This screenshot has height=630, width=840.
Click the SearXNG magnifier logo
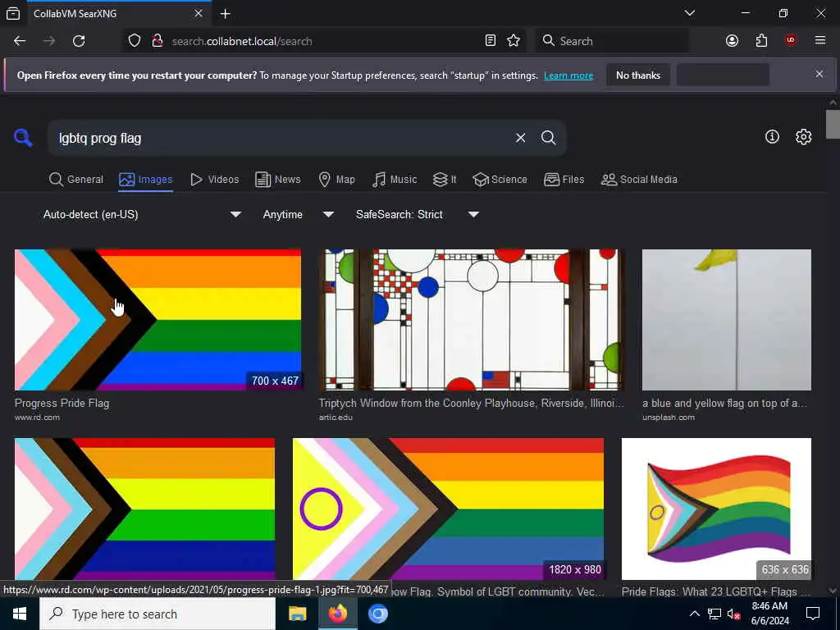23,138
